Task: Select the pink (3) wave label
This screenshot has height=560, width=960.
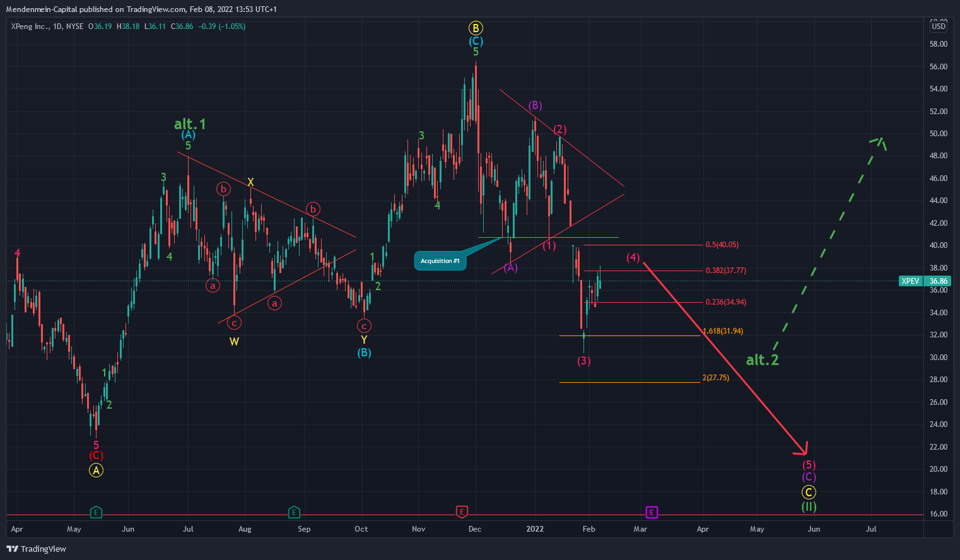Action: pyautogui.click(x=584, y=361)
